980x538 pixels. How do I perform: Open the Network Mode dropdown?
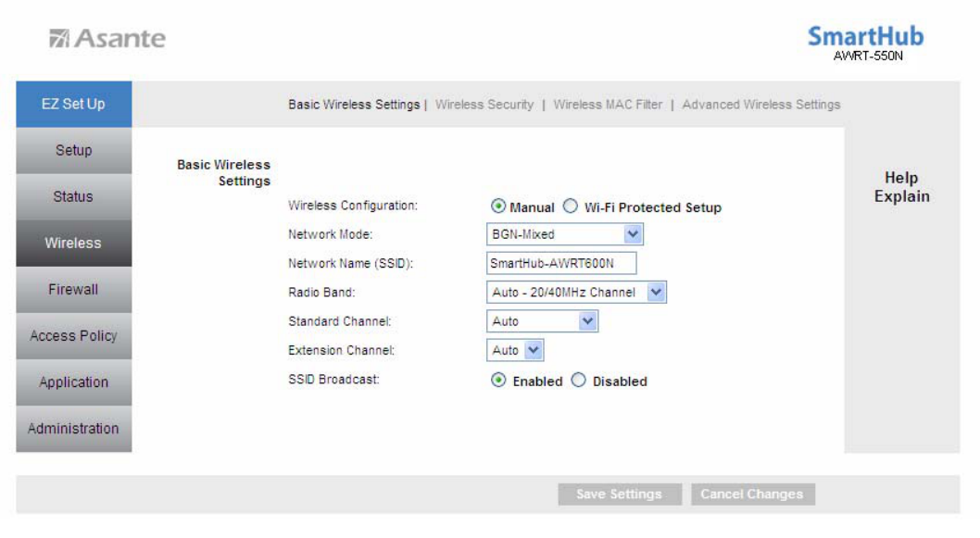point(564,234)
